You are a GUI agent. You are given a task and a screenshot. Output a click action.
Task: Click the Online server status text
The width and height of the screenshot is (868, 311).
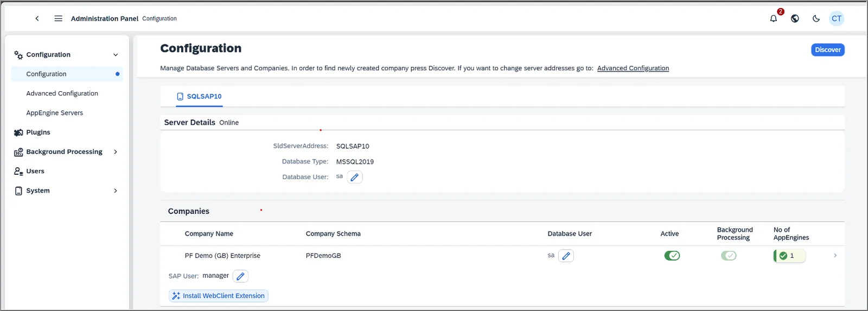coord(229,123)
